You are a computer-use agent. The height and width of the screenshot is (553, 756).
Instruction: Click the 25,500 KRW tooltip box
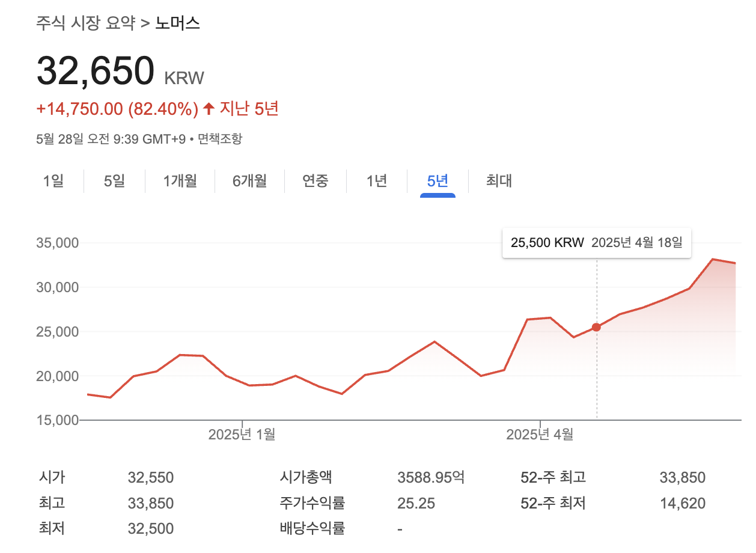coord(597,243)
